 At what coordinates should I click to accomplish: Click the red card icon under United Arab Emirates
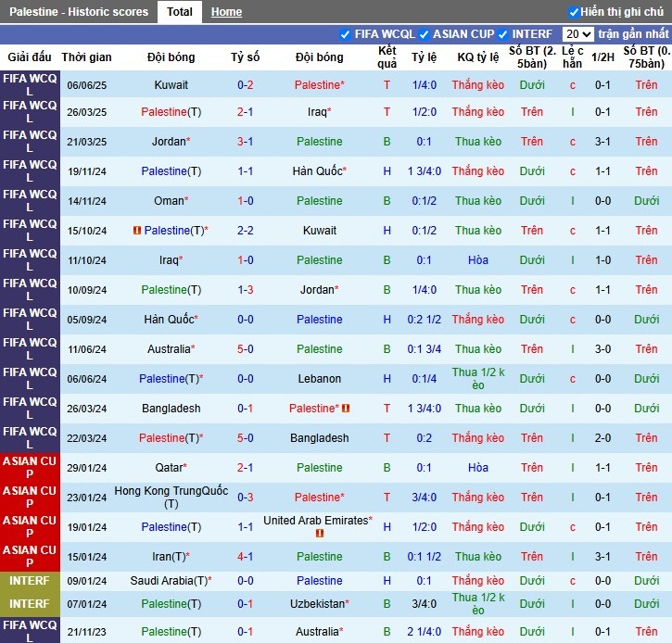coord(319,534)
